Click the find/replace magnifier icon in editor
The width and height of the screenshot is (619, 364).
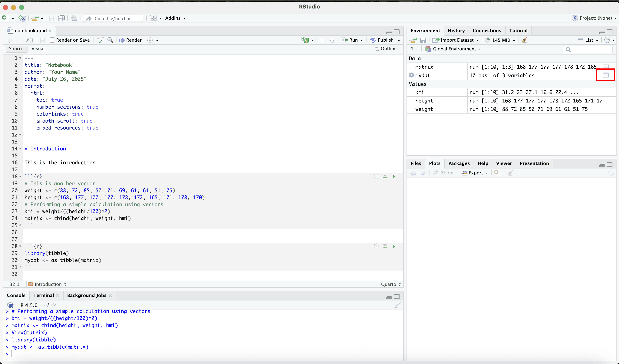[110, 40]
